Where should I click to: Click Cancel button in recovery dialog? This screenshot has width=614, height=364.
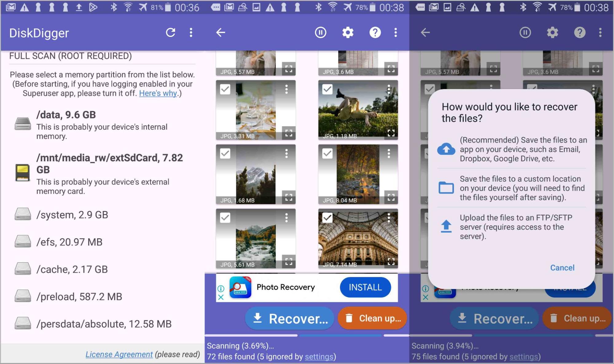561,267
